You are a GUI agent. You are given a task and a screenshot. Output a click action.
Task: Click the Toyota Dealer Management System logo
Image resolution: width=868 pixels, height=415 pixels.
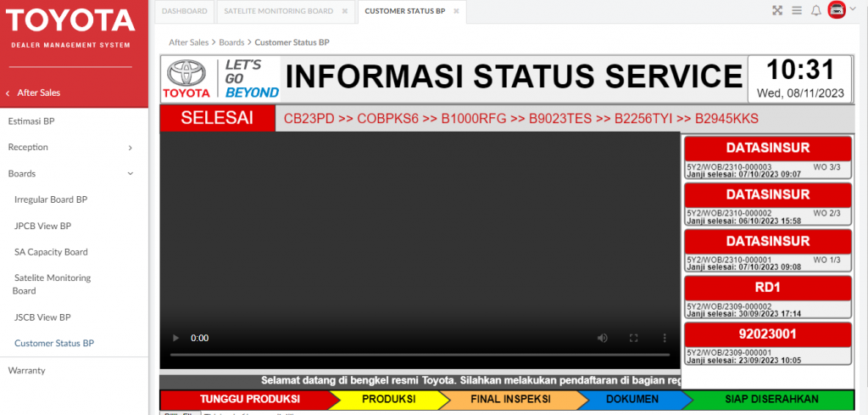click(x=70, y=28)
